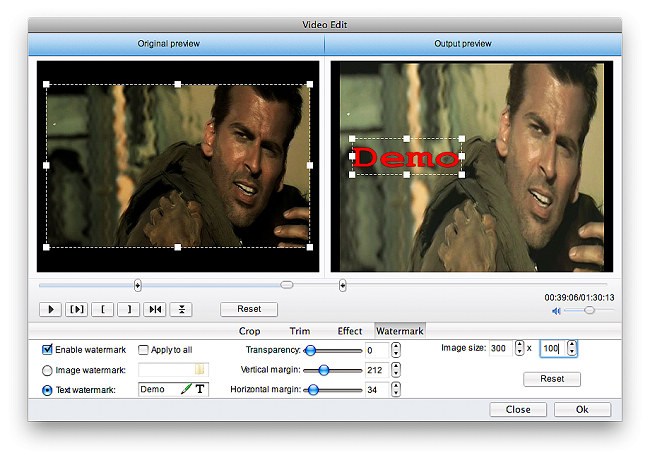Image resolution: width=650 pixels, height=460 pixels.
Task: Click the flip vertical icon button
Action: click(181, 310)
